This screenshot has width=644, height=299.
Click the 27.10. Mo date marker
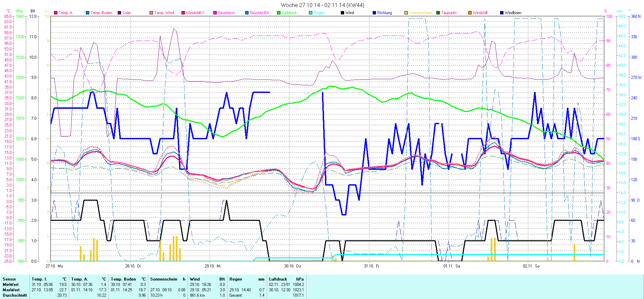click(54, 266)
